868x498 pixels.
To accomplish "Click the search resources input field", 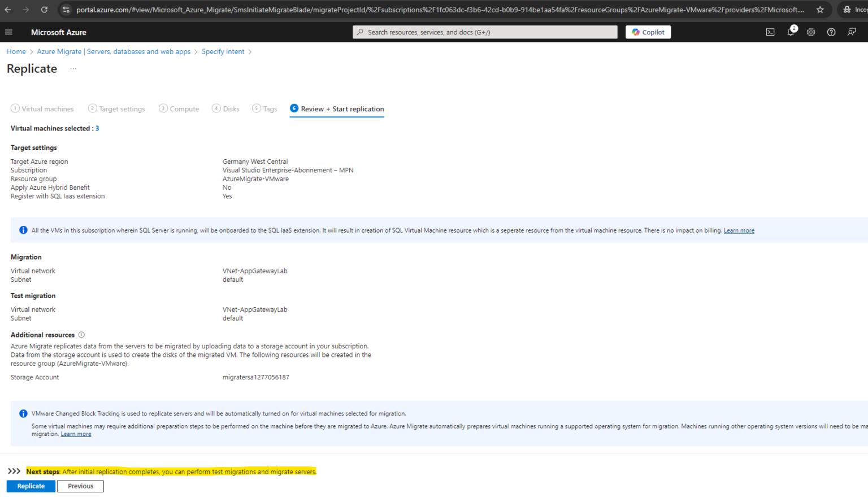I will [484, 32].
